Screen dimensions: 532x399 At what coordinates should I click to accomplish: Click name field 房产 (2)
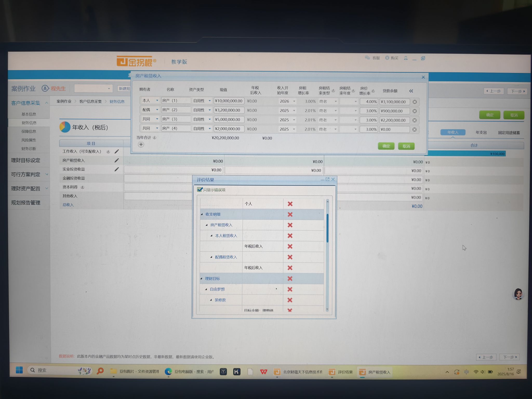click(x=176, y=110)
